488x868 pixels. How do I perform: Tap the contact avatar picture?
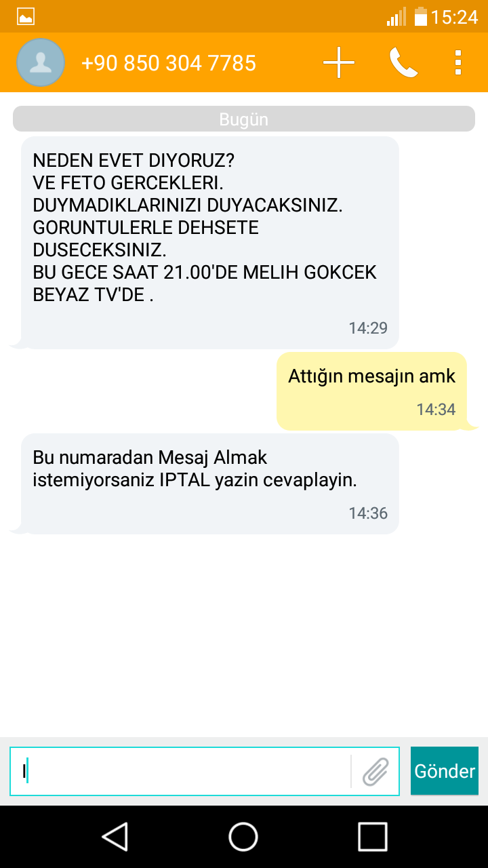pyautogui.click(x=41, y=62)
